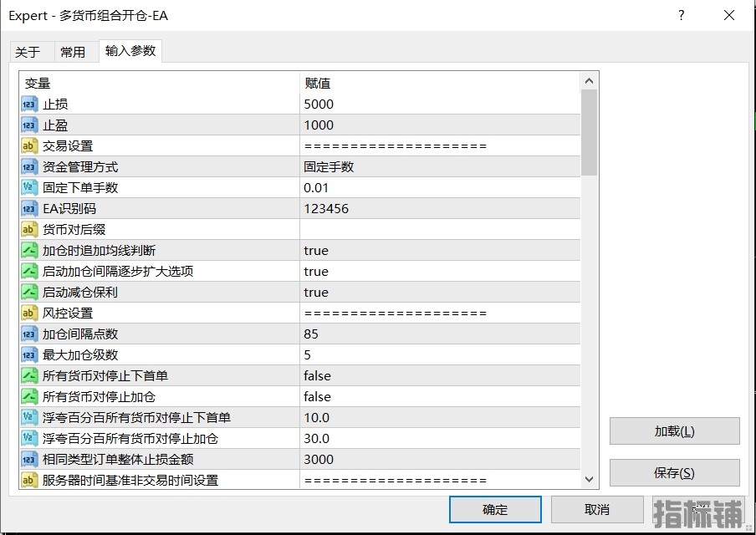
Task: Open the 资金管理方式 value 固定手数
Action: tap(440, 166)
